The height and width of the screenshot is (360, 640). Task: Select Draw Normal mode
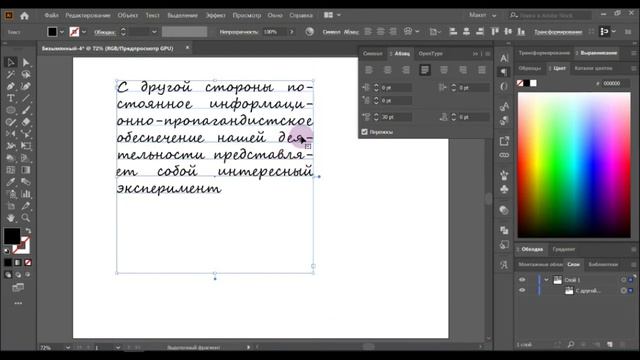pos(8,275)
